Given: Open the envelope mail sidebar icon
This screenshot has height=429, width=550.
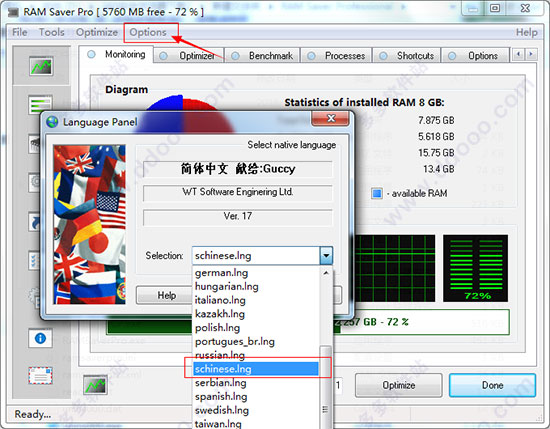Looking at the screenshot, I should 41,376.
